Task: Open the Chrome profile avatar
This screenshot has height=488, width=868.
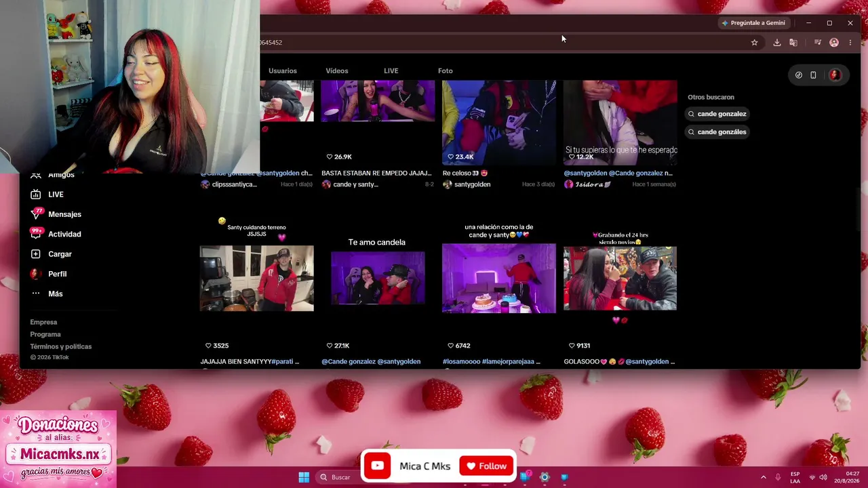Action: [834, 43]
